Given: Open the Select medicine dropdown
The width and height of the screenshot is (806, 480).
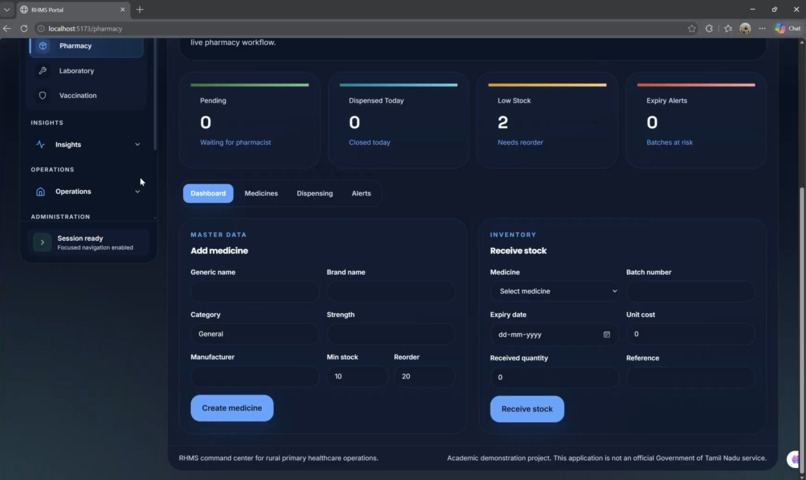Looking at the screenshot, I should (554, 291).
